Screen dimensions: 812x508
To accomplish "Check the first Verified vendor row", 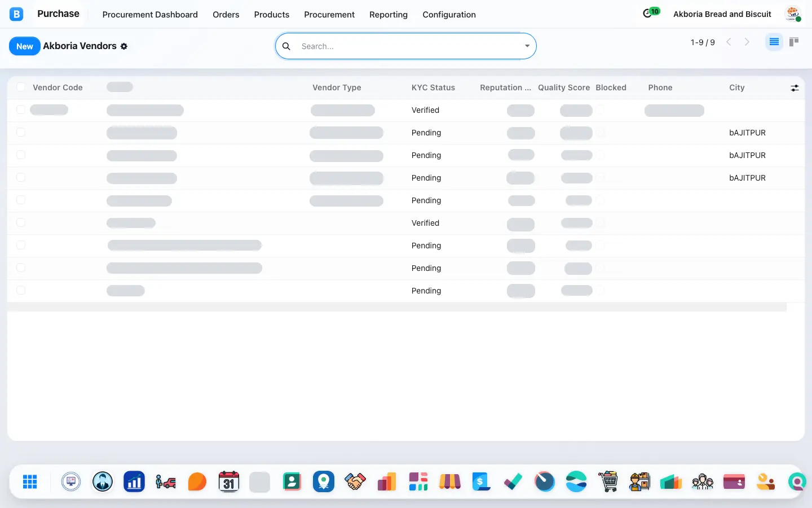I will [21, 110].
